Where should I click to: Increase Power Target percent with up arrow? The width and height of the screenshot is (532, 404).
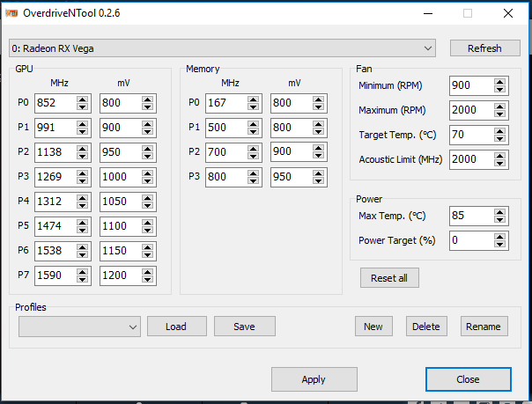499,237
